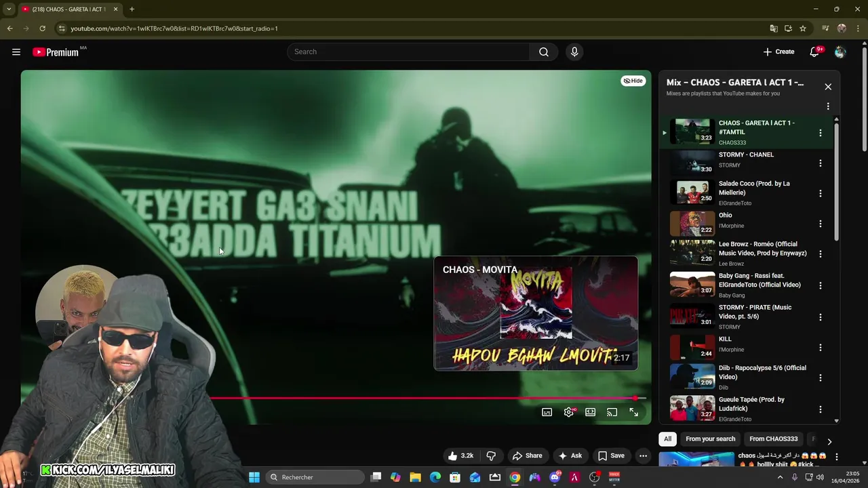Close the CHAOS - GARETA browser tab
868x488 pixels.
[x=115, y=9]
